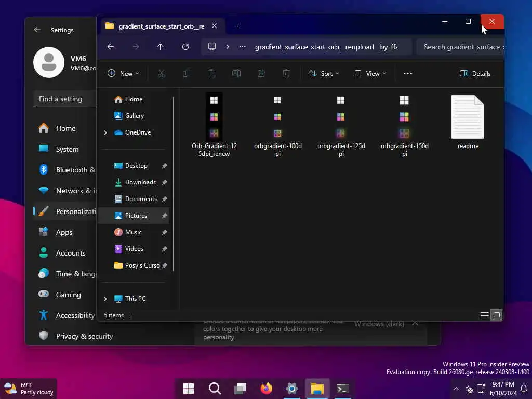Go back in Settings window
The height and width of the screenshot is (399, 532).
coord(37,30)
